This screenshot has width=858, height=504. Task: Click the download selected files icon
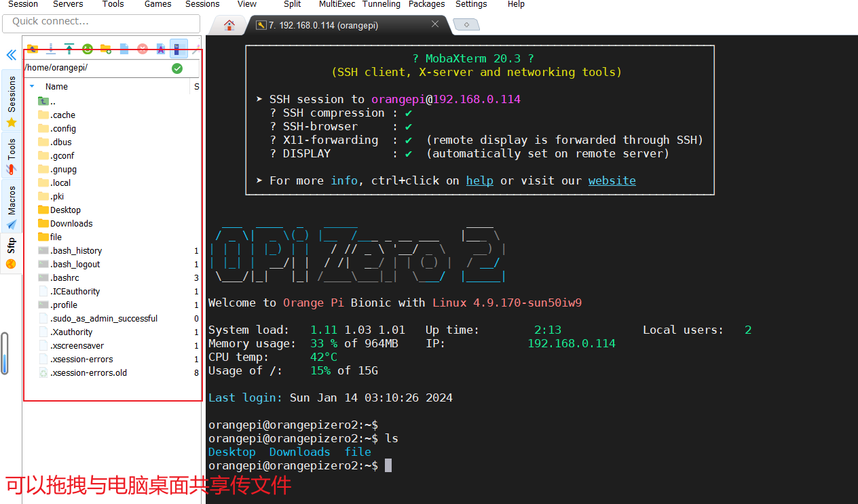(x=51, y=49)
